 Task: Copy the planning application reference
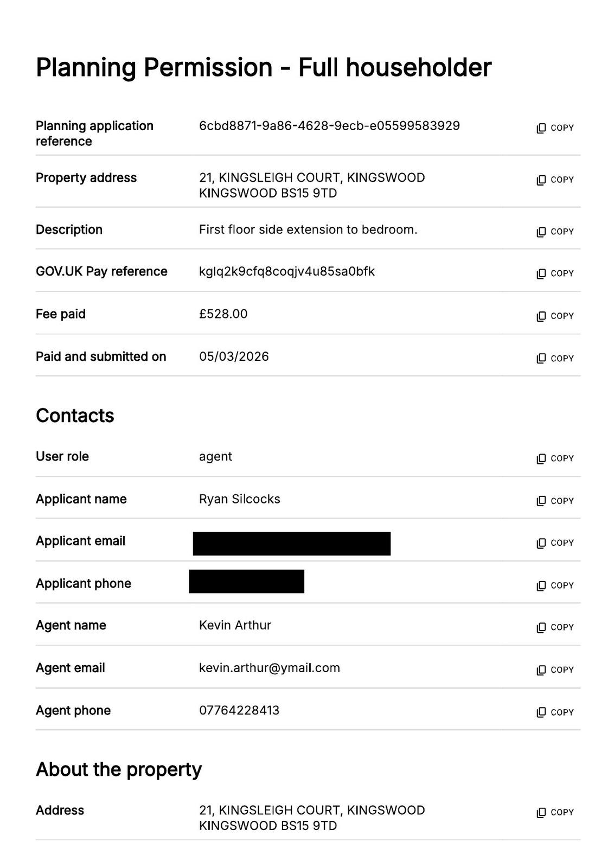pyautogui.click(x=555, y=128)
